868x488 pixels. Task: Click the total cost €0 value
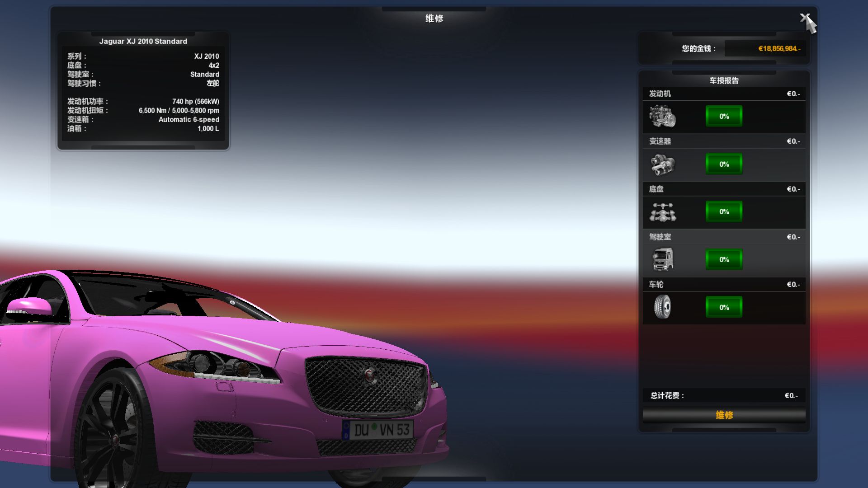(x=791, y=396)
